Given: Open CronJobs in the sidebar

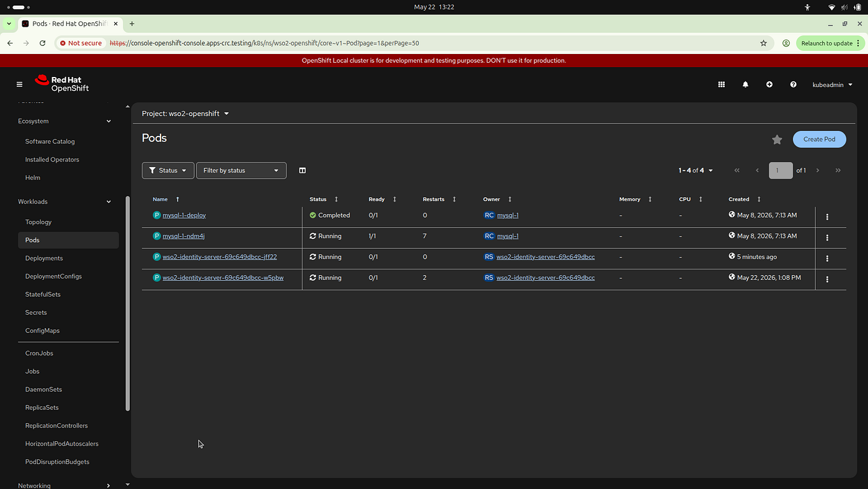Looking at the screenshot, I should (x=39, y=353).
